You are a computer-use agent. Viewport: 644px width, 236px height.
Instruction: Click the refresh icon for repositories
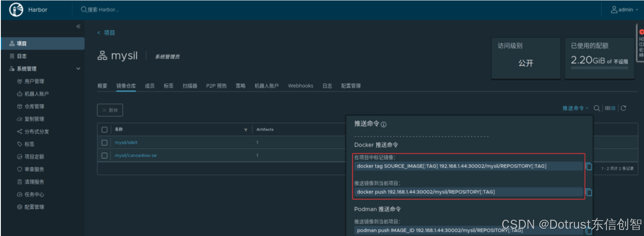(623, 108)
